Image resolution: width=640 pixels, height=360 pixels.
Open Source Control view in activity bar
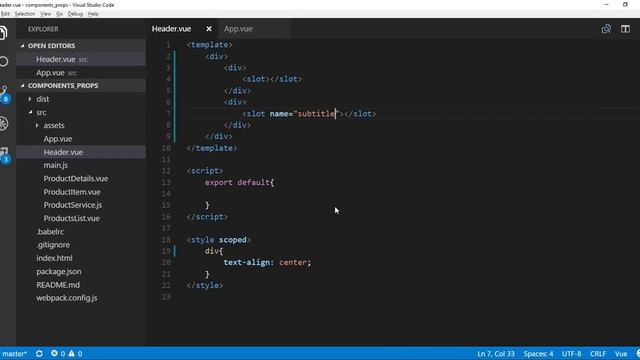pos(4,94)
